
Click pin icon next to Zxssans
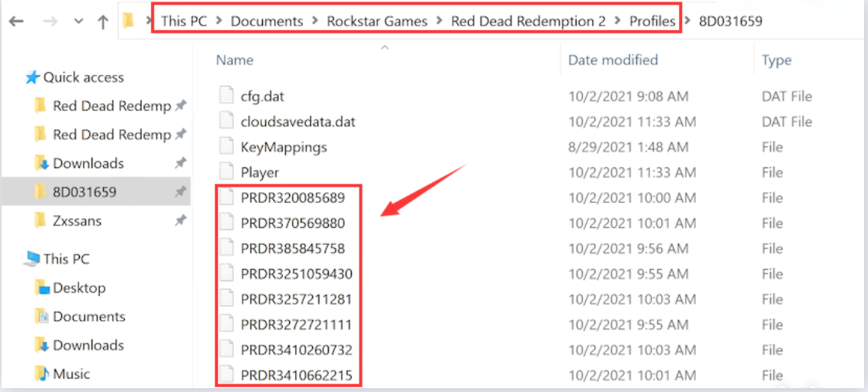[181, 221]
